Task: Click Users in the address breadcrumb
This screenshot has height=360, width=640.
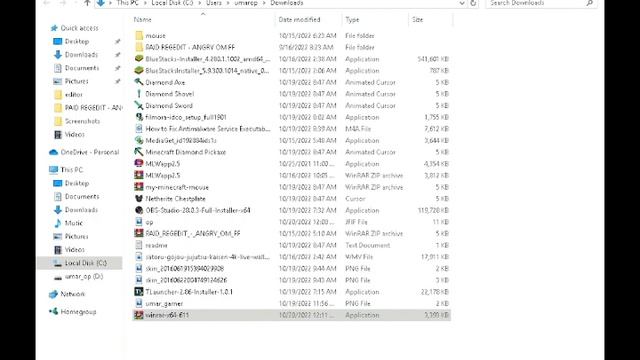Action: 214,3
